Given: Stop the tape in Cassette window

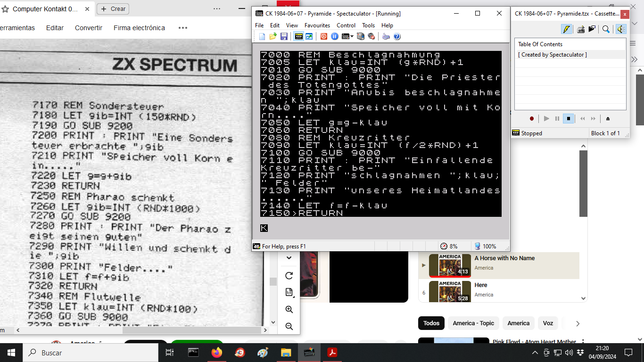Looking at the screenshot, I should click(569, 119).
